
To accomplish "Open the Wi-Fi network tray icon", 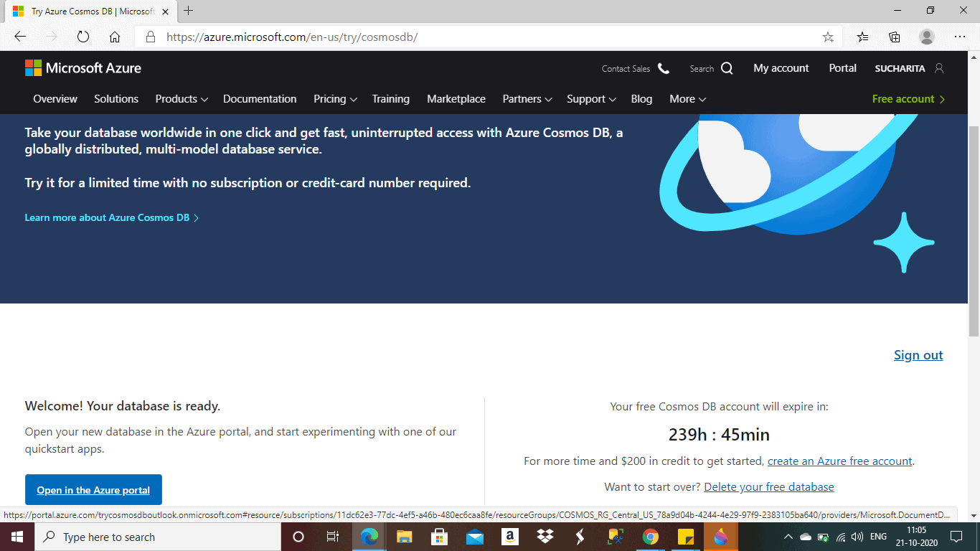I will 840,537.
